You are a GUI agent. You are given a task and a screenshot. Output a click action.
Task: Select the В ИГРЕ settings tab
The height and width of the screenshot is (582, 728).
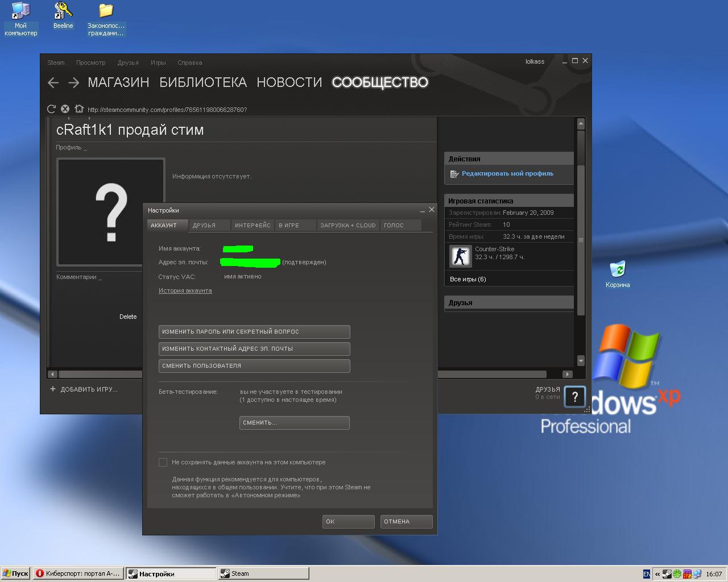pyautogui.click(x=295, y=226)
